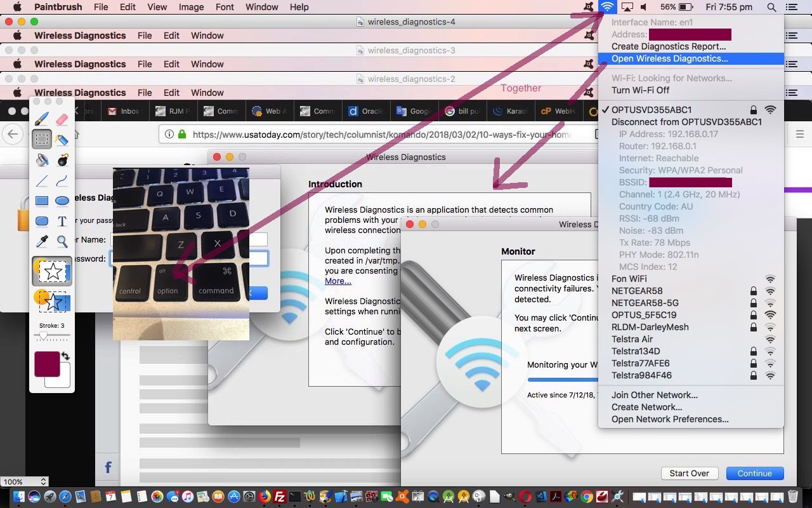Activate the Eyedropper color picker tool
Screen dimensions: 812x508
pos(42,241)
